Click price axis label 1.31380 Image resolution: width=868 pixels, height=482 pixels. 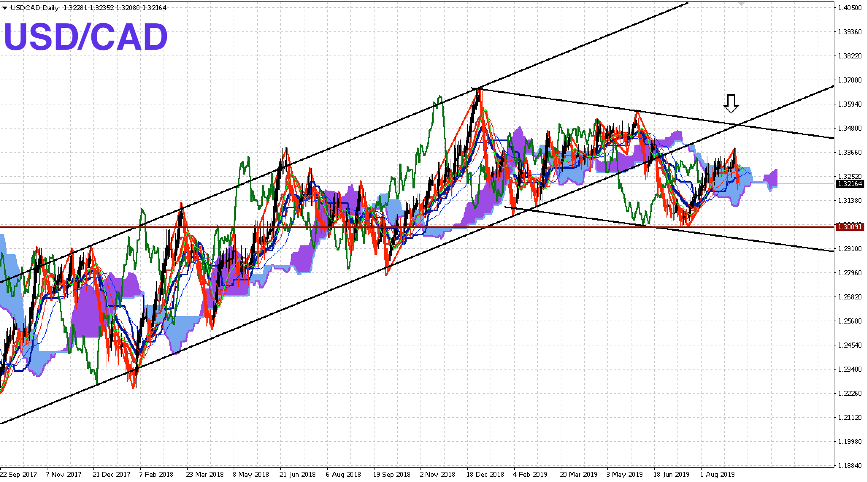coord(850,200)
